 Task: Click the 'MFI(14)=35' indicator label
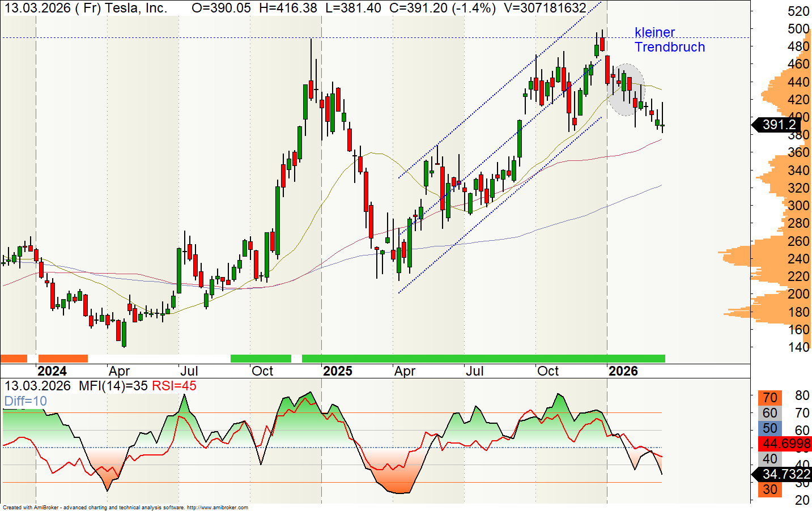click(113, 386)
